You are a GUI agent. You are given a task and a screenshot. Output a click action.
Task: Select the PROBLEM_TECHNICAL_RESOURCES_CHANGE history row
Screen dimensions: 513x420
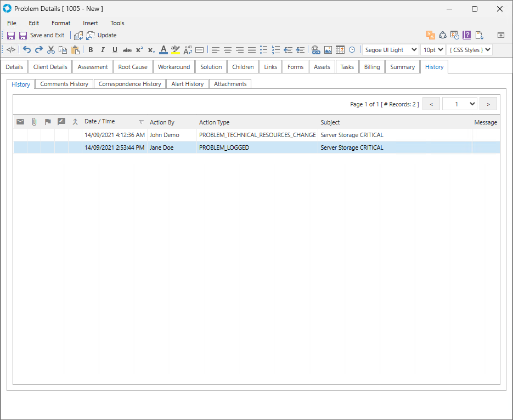257,135
